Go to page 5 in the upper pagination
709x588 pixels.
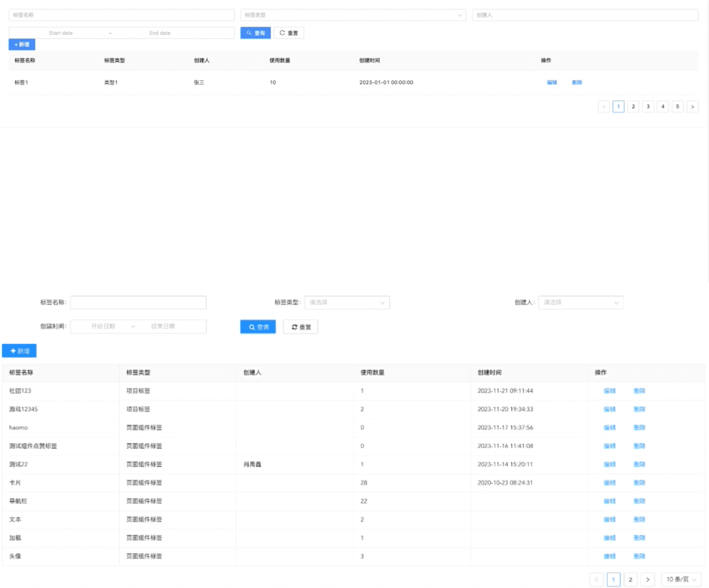tap(677, 106)
